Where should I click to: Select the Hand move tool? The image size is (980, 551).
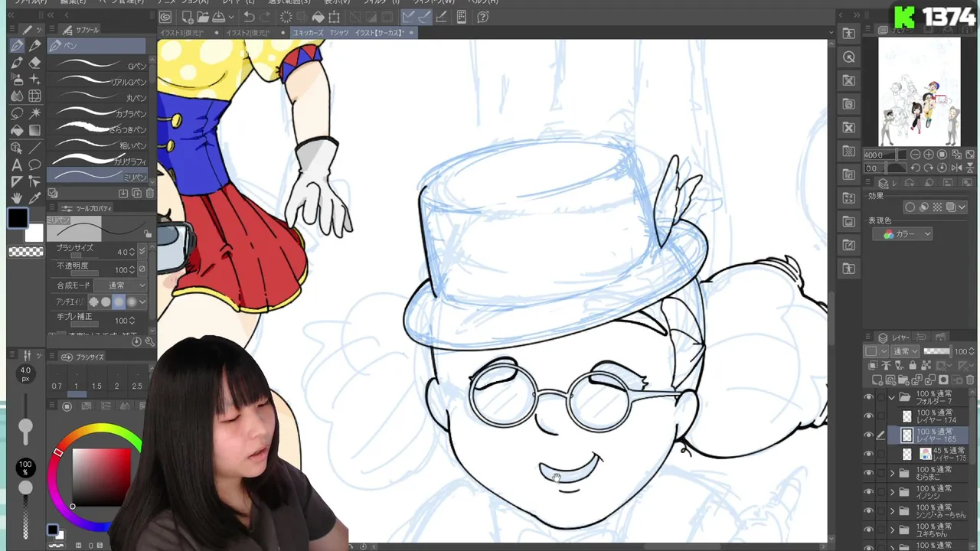point(17,198)
